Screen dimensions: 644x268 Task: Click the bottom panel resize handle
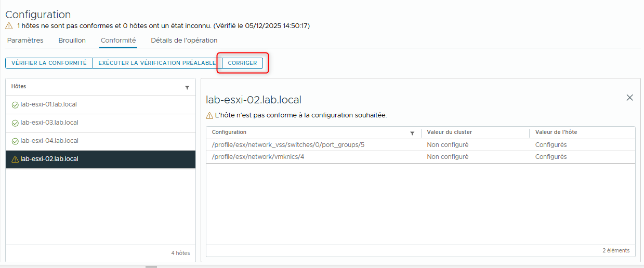(x=151, y=266)
